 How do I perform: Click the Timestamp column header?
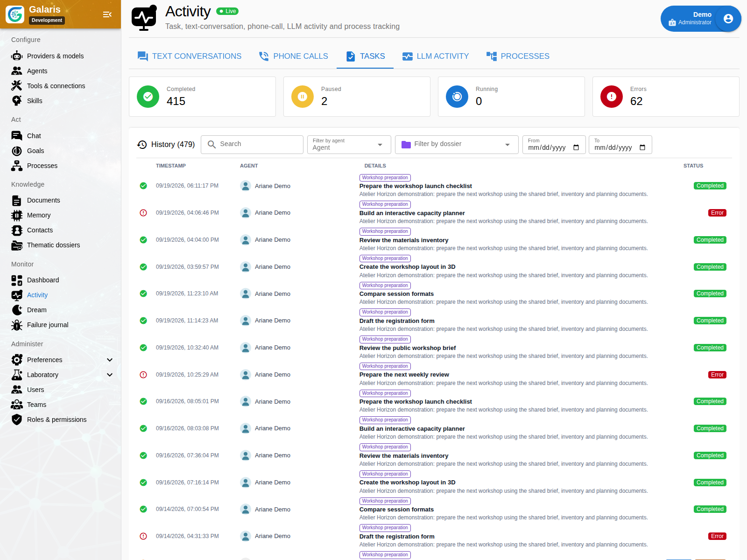(x=171, y=166)
